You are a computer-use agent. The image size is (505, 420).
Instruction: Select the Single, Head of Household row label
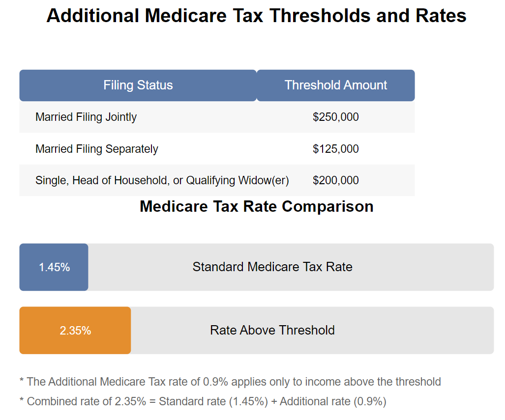162,180
